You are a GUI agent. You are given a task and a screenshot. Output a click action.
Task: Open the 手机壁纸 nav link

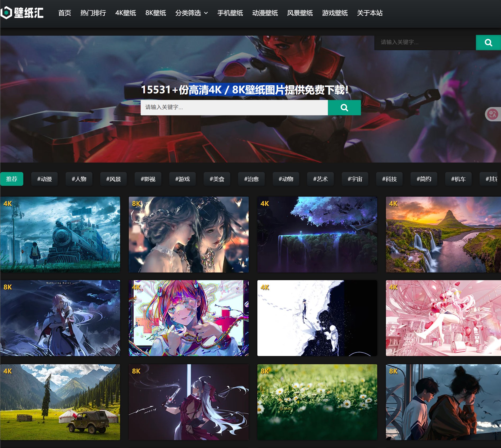tap(230, 13)
